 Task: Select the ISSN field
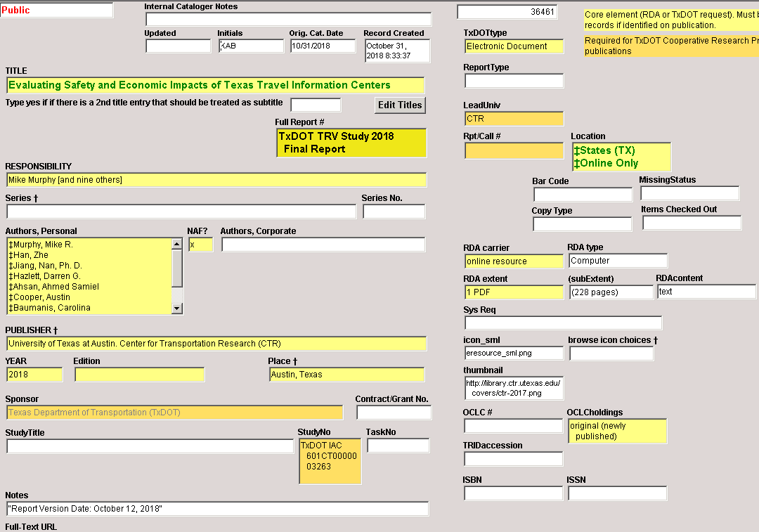click(x=618, y=493)
